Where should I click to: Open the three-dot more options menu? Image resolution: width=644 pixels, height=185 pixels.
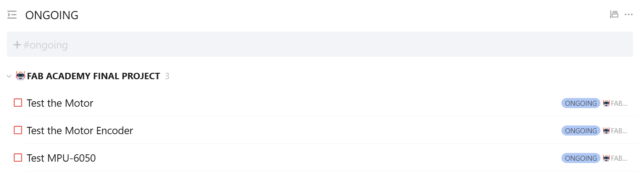coord(629,15)
